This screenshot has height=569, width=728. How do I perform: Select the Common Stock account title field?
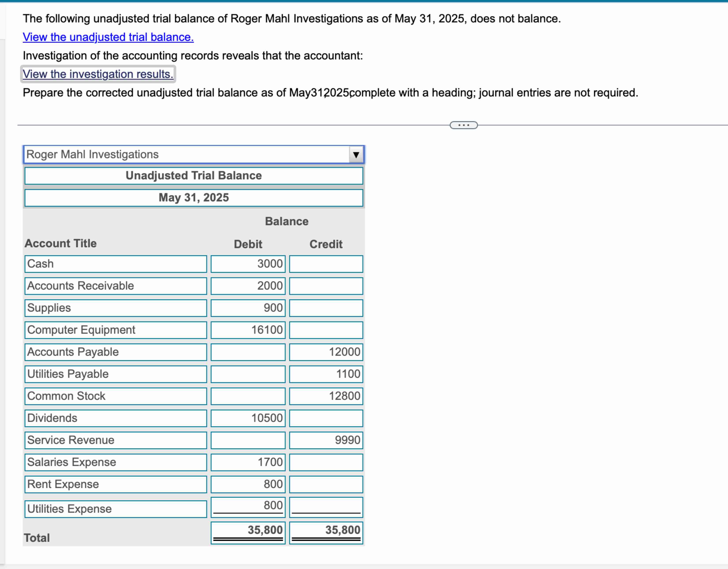coord(115,396)
